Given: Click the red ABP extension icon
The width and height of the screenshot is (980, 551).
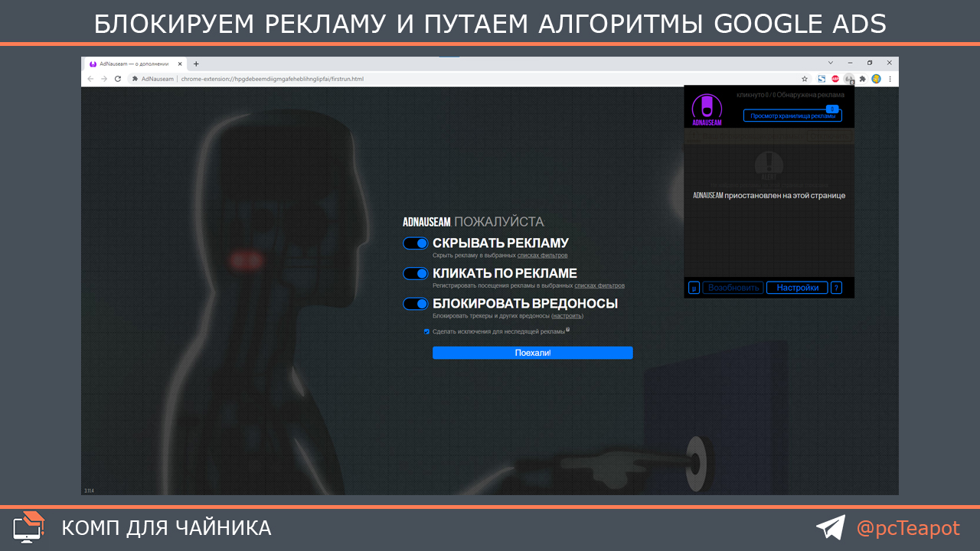Looking at the screenshot, I should [835, 79].
